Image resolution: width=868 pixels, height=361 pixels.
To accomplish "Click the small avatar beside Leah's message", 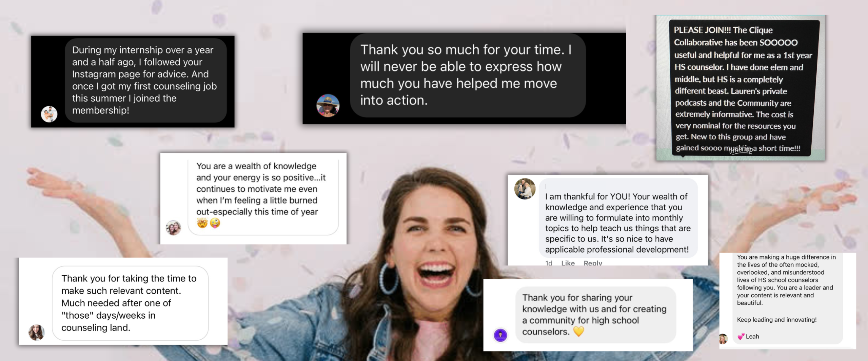I will [723, 339].
